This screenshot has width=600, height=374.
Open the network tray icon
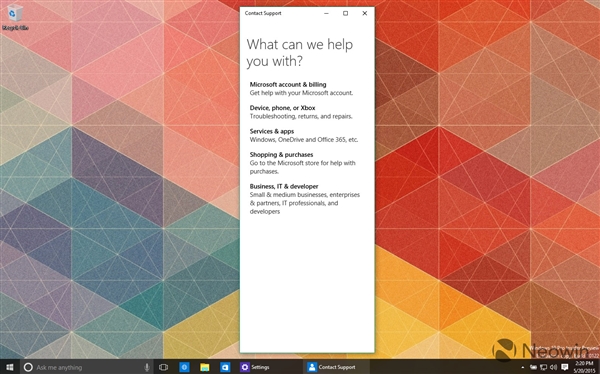pyautogui.click(x=543, y=367)
